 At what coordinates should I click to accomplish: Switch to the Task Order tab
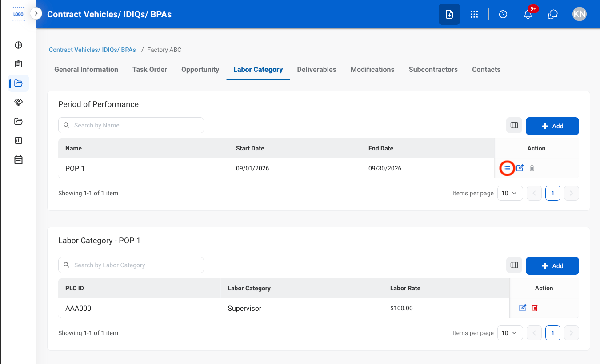tap(150, 69)
